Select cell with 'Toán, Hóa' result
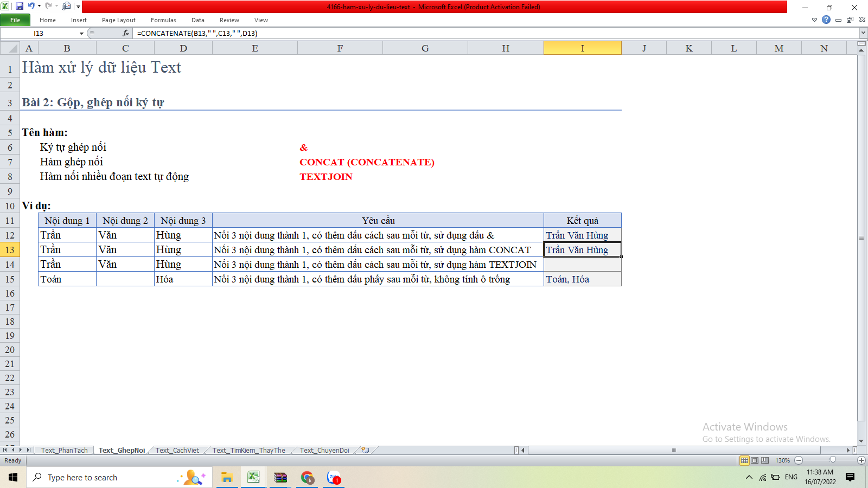 tap(583, 279)
